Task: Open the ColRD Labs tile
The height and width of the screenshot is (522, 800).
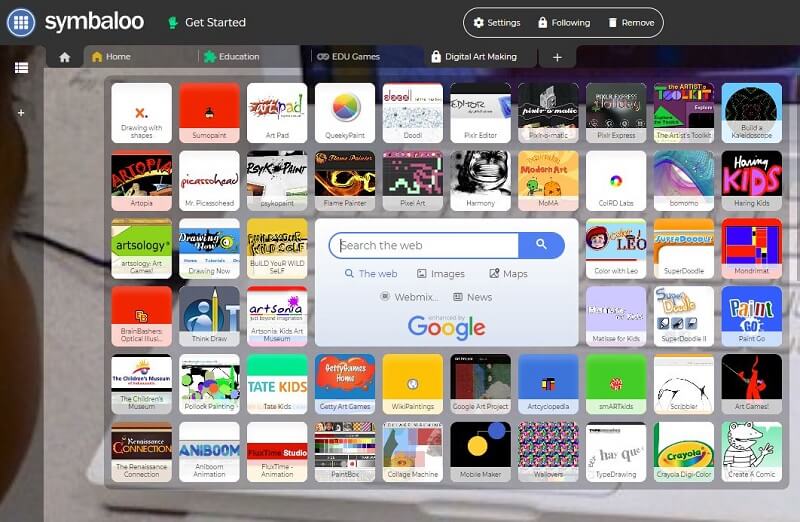Action: (616, 181)
